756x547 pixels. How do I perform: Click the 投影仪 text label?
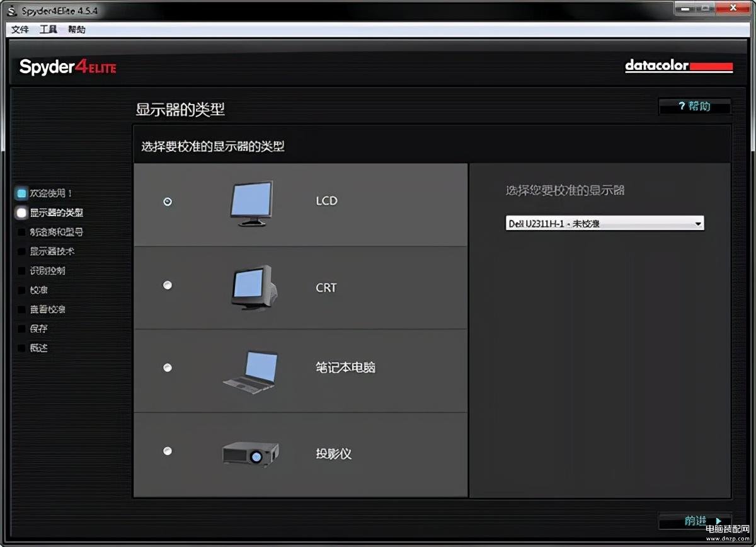point(334,454)
